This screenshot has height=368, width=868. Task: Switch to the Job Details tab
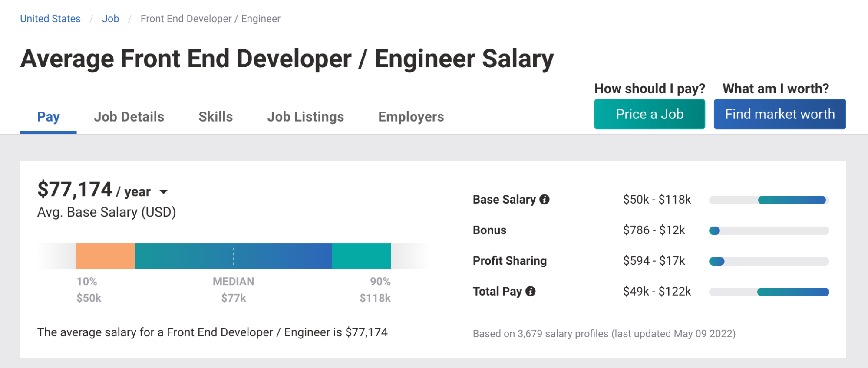[129, 116]
